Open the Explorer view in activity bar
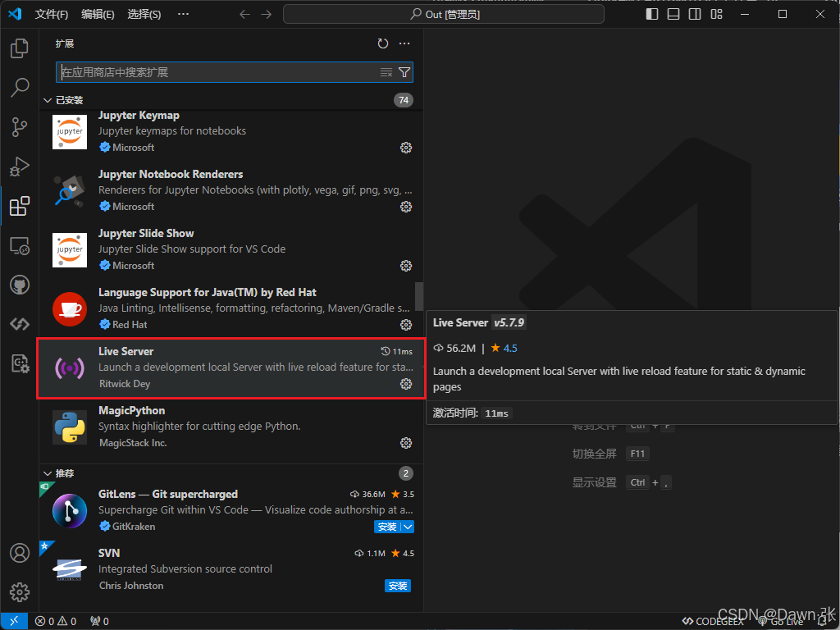Image resolution: width=840 pixels, height=630 pixels. 20,48
